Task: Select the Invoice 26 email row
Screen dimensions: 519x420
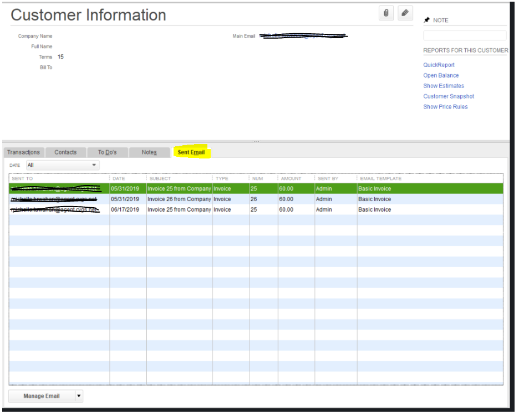Action: click(222, 199)
